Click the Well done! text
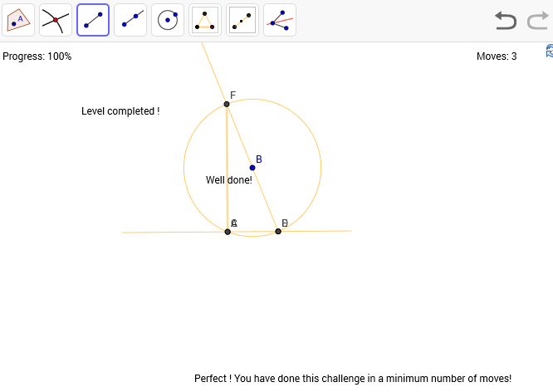553x392 pixels. pyautogui.click(x=228, y=179)
